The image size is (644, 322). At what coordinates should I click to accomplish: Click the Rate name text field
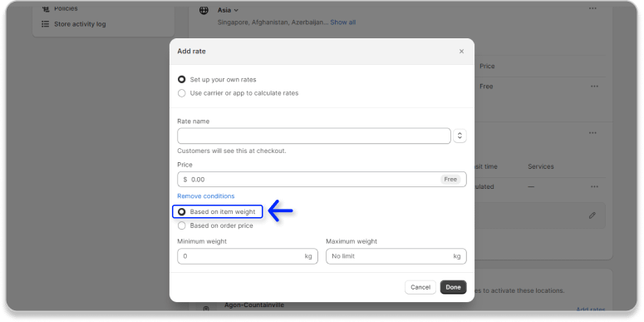[314, 136]
